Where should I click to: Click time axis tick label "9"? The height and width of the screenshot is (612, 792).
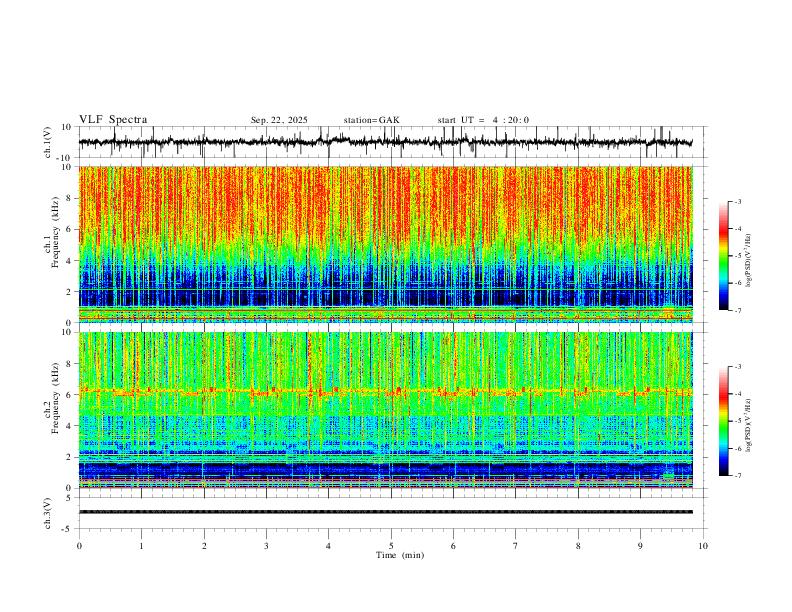click(640, 546)
